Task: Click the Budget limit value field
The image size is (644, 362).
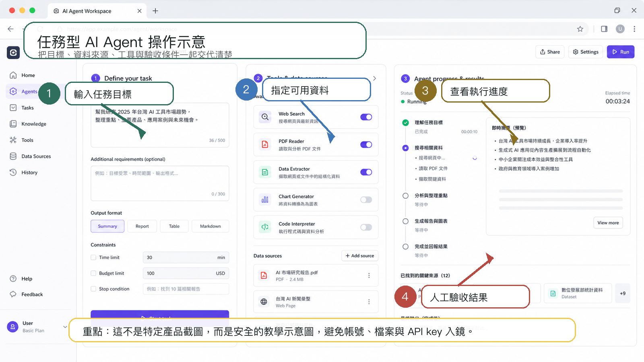Action: (x=186, y=273)
